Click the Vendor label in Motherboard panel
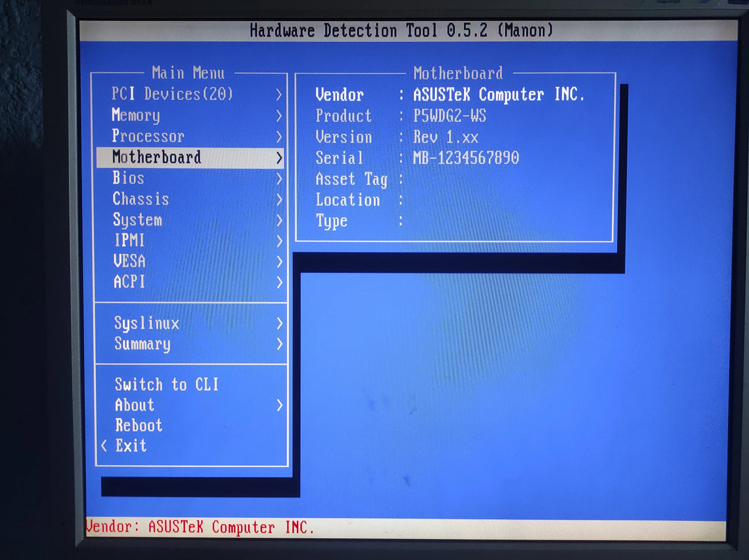This screenshot has width=749, height=560. [x=340, y=95]
